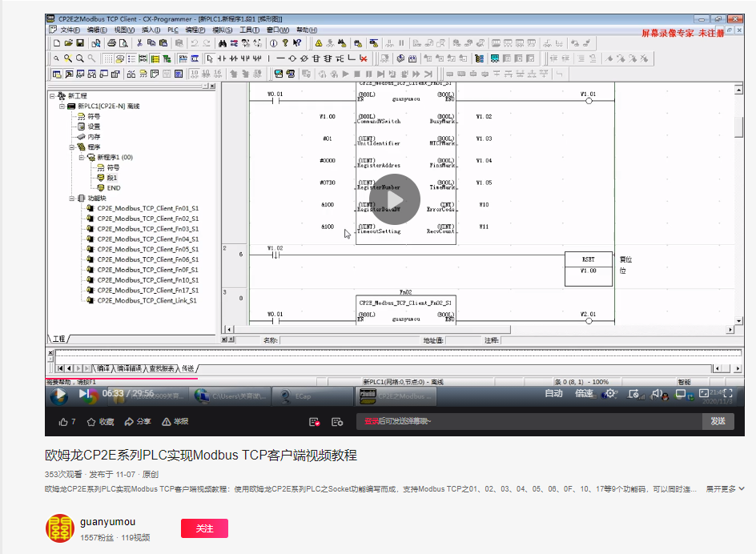Collapse the 程序 tree node

click(x=71, y=147)
